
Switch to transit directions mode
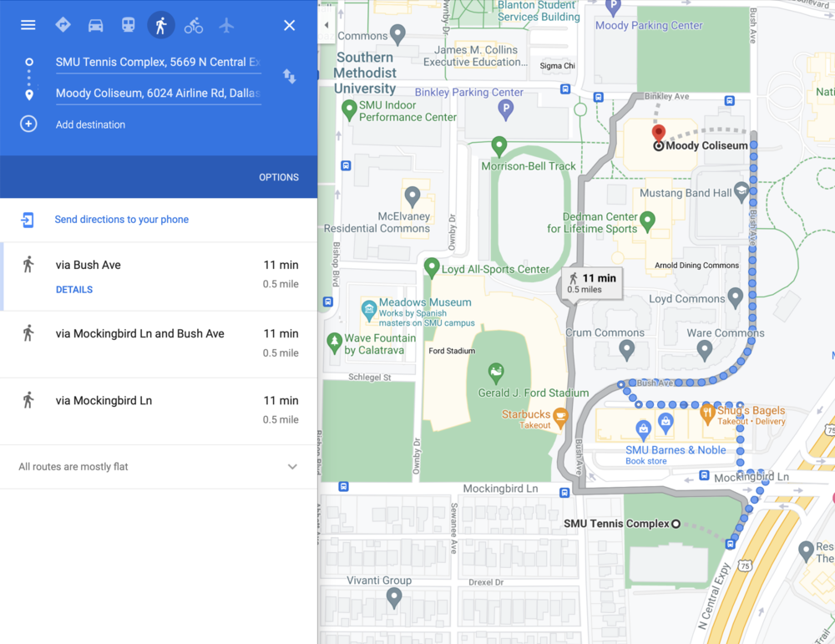[x=128, y=25]
